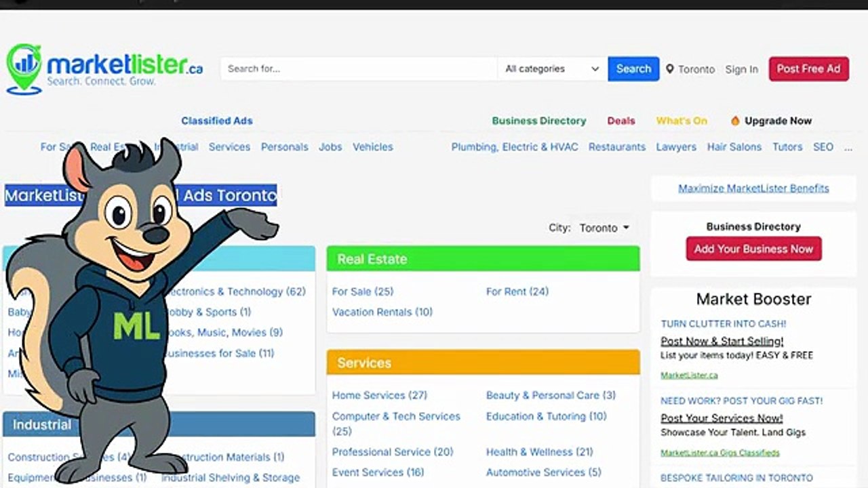This screenshot has height=488, width=868.
Task: Click 'Post Your Services Now!' link
Action: (x=722, y=418)
